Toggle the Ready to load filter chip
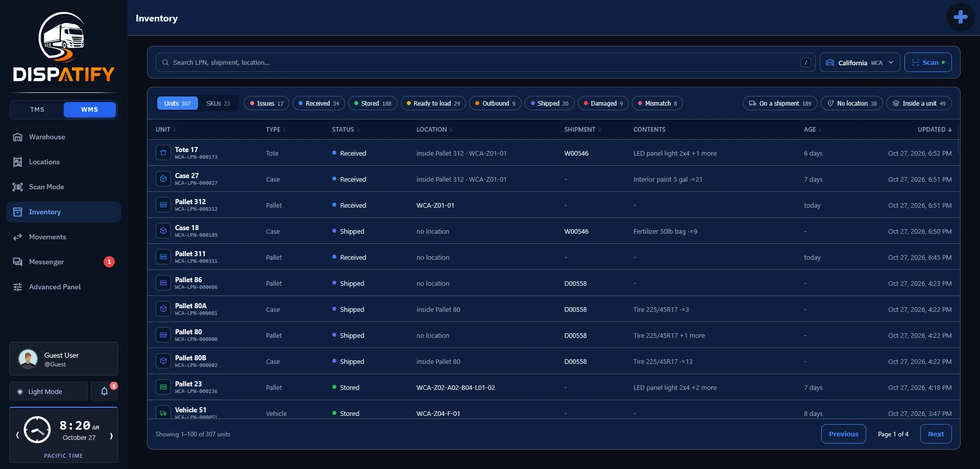 [x=433, y=103]
